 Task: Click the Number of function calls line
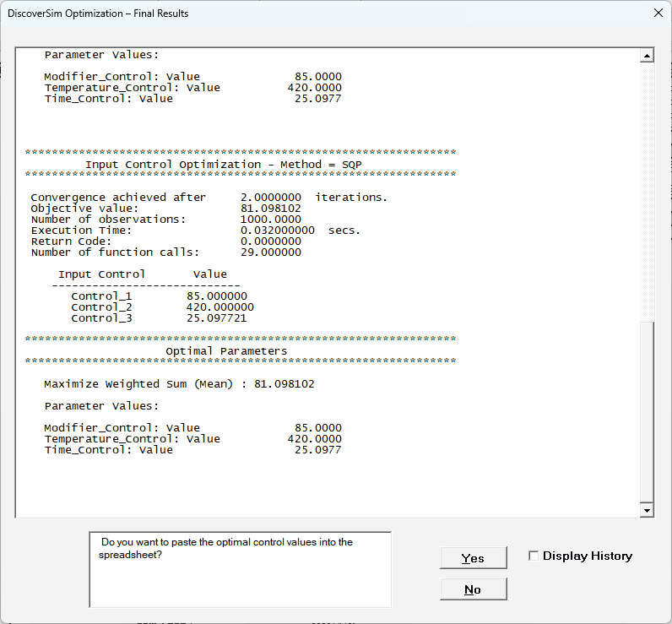pyautogui.click(x=165, y=252)
